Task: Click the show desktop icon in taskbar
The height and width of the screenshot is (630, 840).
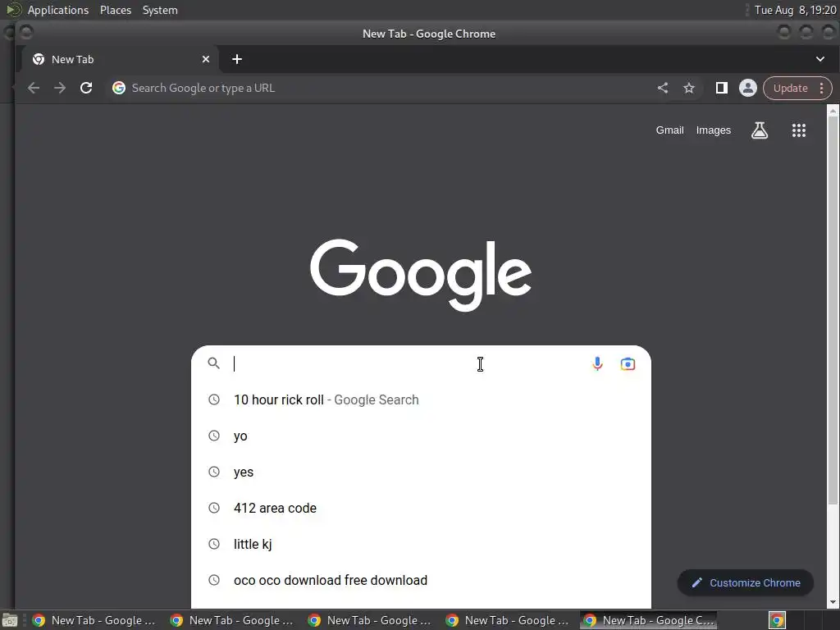Action: click(10, 621)
